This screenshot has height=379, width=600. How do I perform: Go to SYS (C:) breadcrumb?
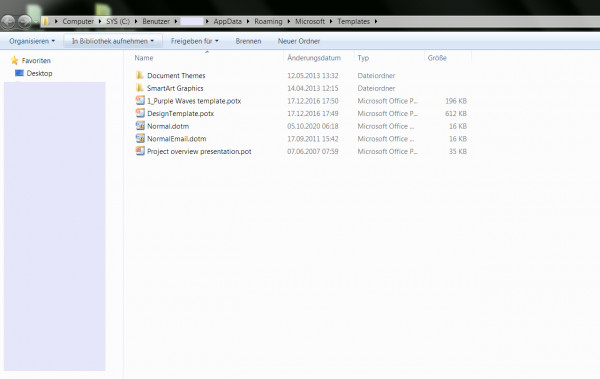click(118, 21)
